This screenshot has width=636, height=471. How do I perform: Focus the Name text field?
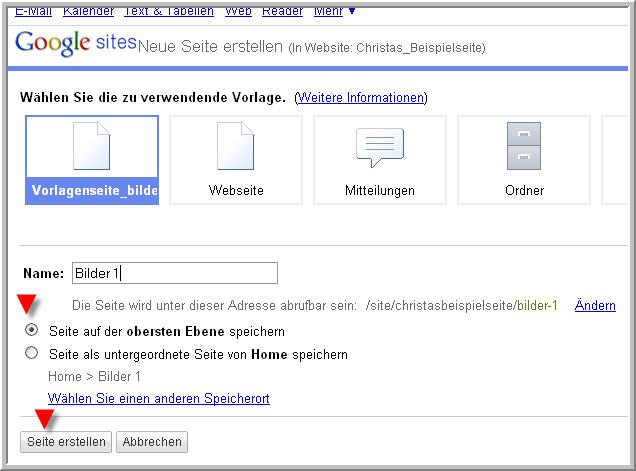click(174, 273)
